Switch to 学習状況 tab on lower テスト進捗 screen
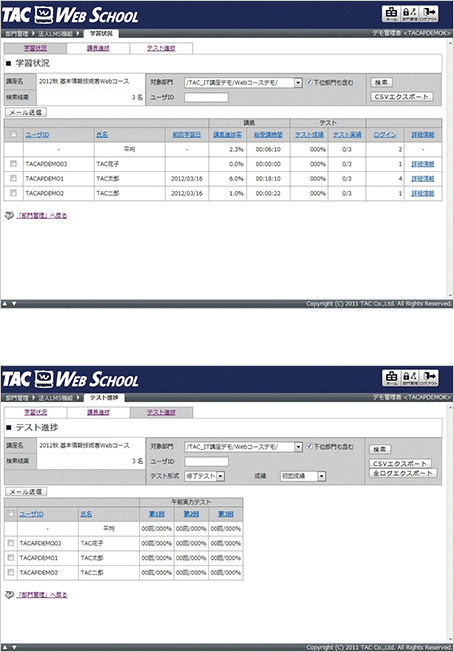This screenshot has height=652, width=454. [x=35, y=412]
